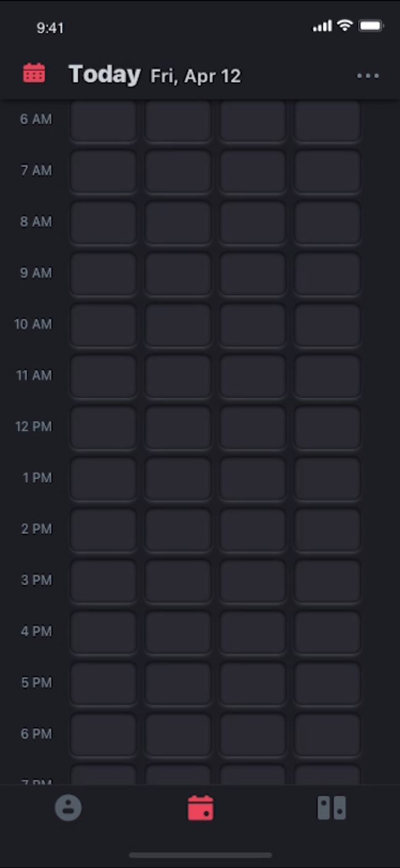
Task: Tap the first slot in the 2 PM row
Action: pos(103,530)
